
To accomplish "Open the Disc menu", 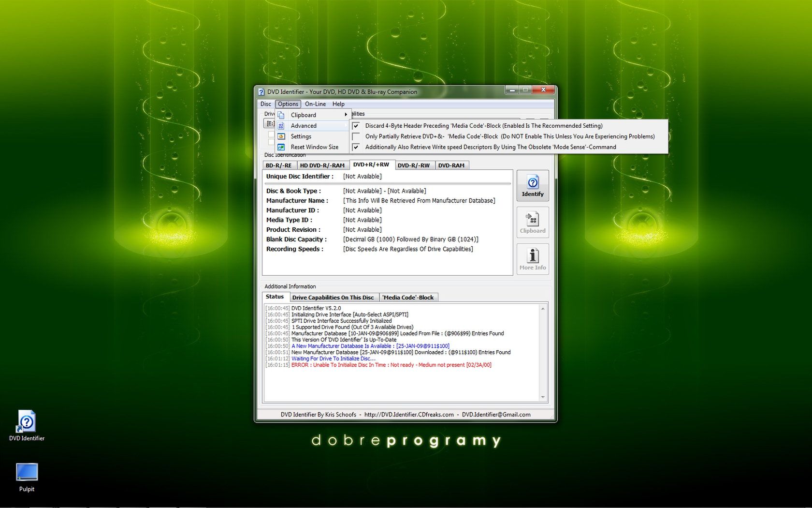I will (x=266, y=104).
